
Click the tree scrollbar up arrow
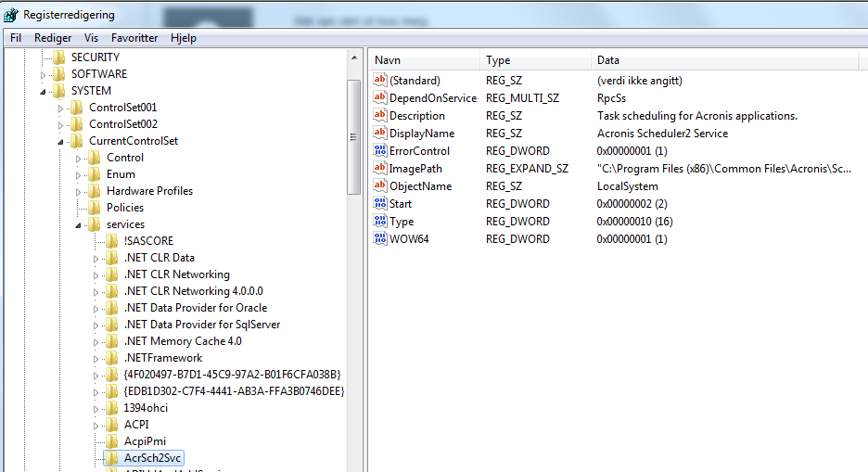click(354, 57)
